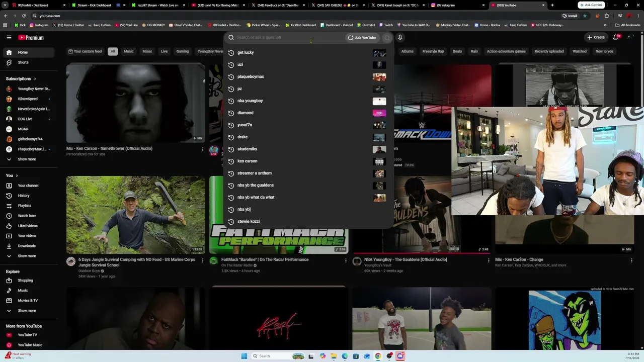The height and width of the screenshot is (362, 644).
Task: Show more subscriptions in the sidebar
Action: pos(29,159)
